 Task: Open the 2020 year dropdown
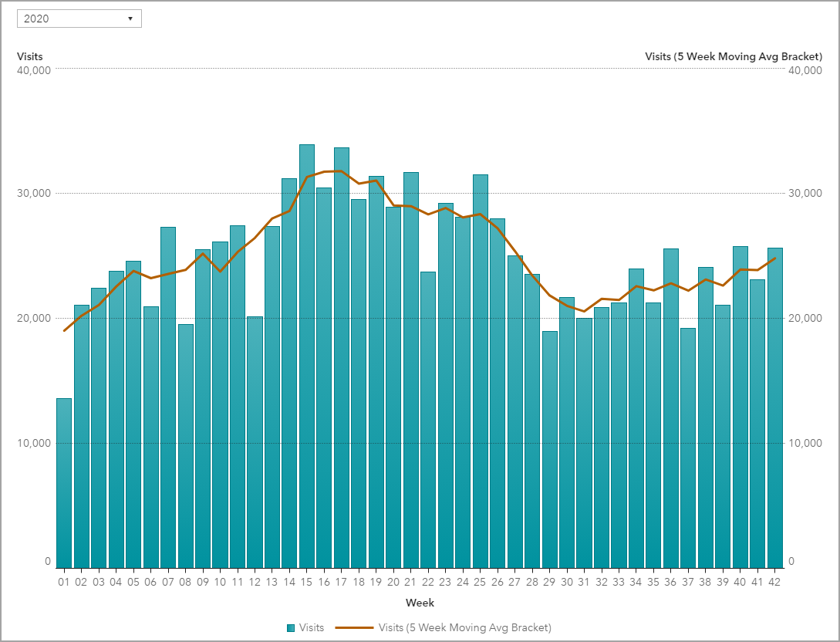pos(79,19)
